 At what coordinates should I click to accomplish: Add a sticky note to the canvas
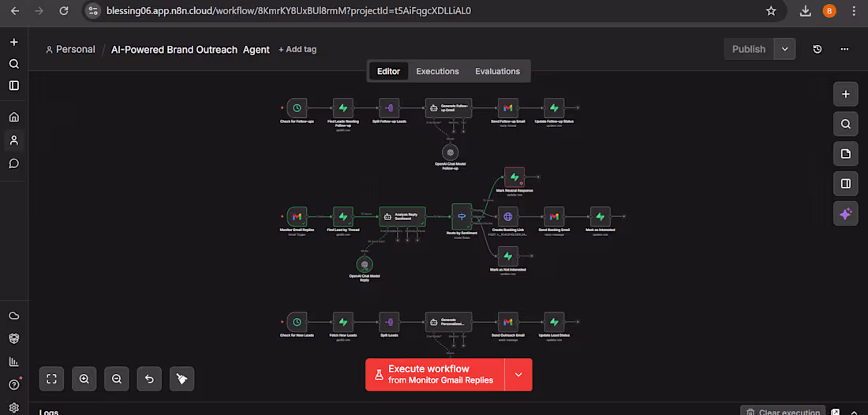845,154
